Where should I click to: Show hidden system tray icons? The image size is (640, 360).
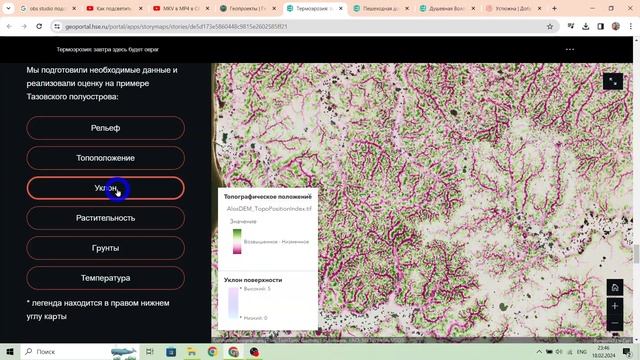539,351
